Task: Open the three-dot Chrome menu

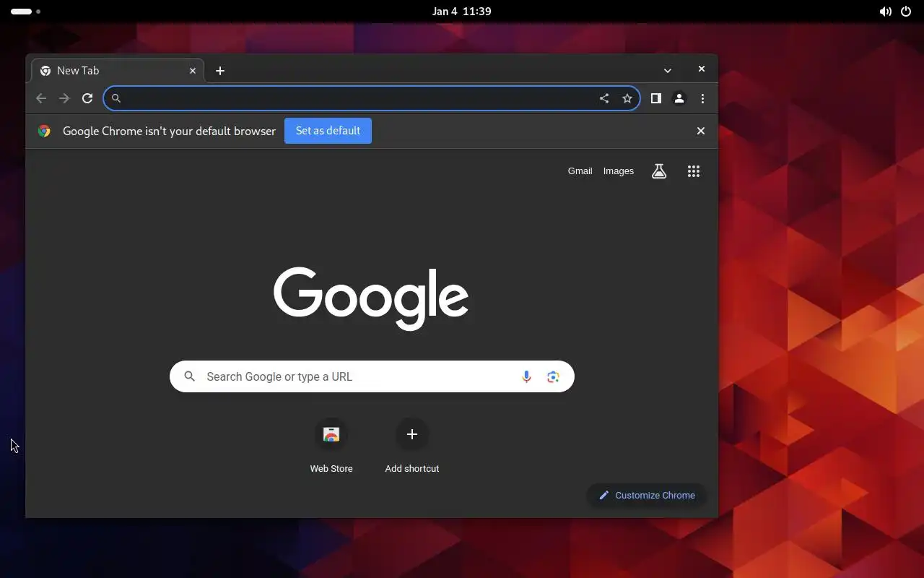Action: [x=702, y=98]
